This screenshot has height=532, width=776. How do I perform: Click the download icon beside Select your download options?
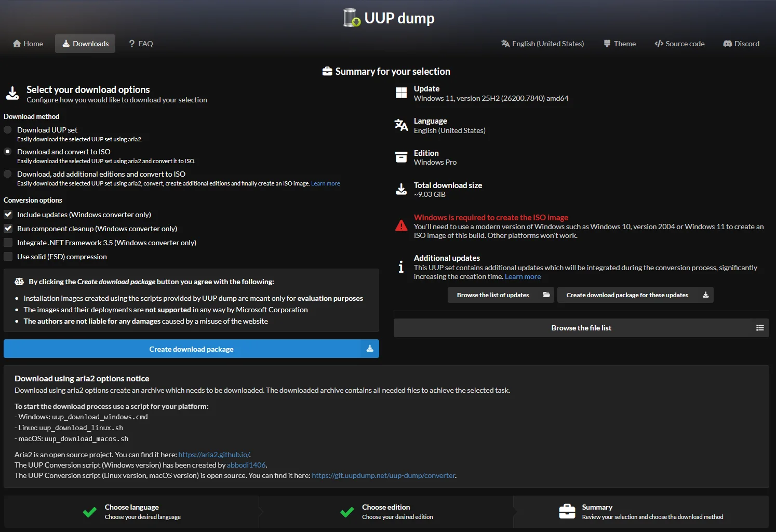coord(12,93)
